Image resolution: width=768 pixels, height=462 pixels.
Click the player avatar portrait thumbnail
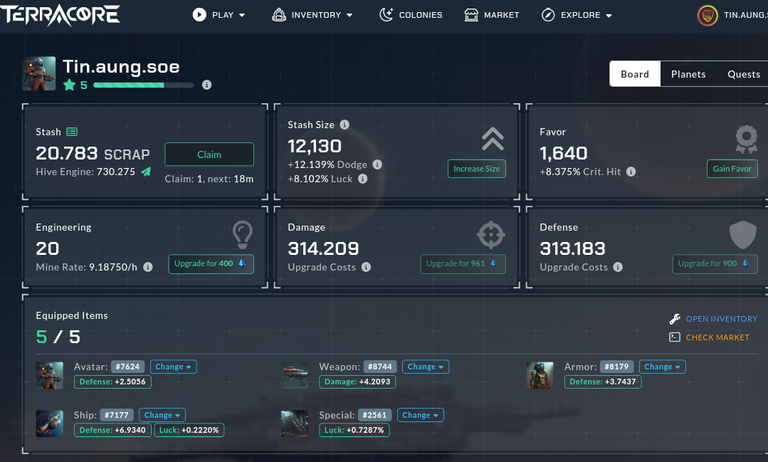click(x=39, y=73)
